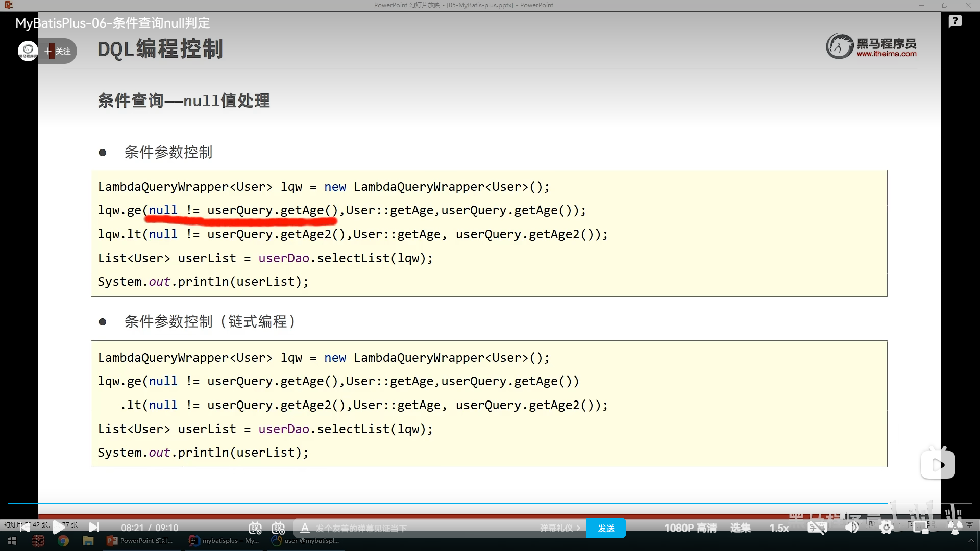Click the floating Bilibili TV play icon
Screen dimensions: 980x551
(938, 464)
